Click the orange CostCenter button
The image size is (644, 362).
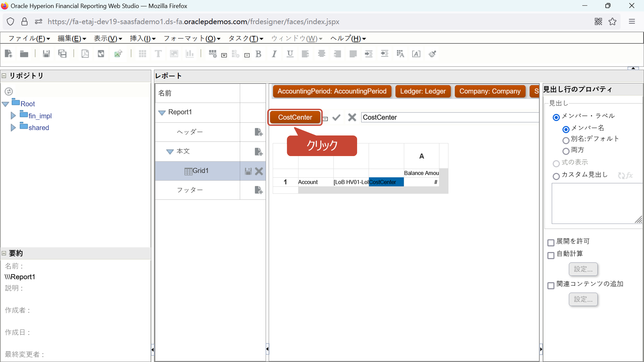pyautogui.click(x=295, y=117)
